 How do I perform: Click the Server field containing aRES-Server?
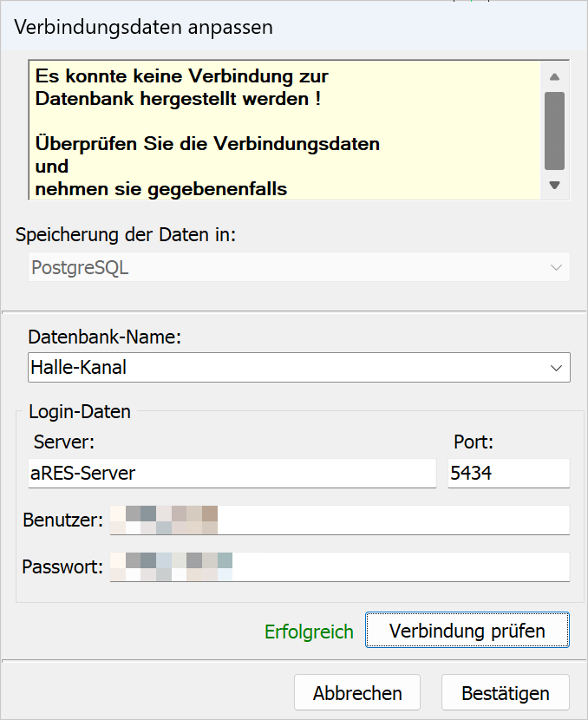pos(232,474)
